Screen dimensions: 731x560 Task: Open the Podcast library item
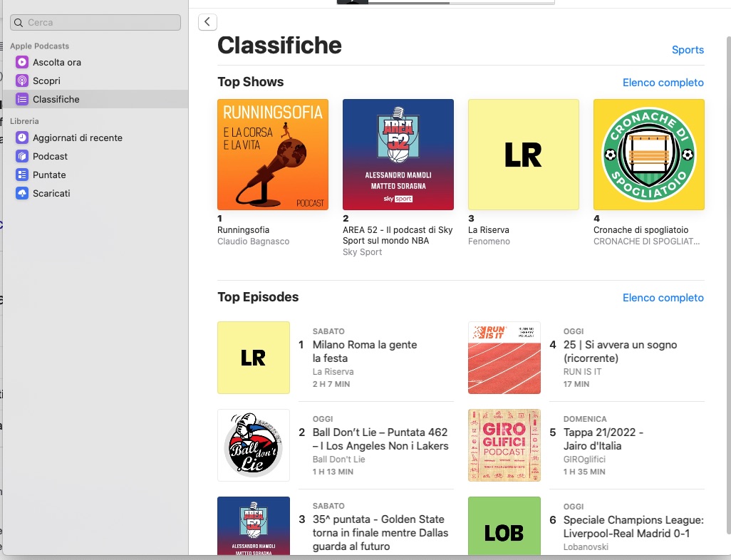[x=50, y=156]
